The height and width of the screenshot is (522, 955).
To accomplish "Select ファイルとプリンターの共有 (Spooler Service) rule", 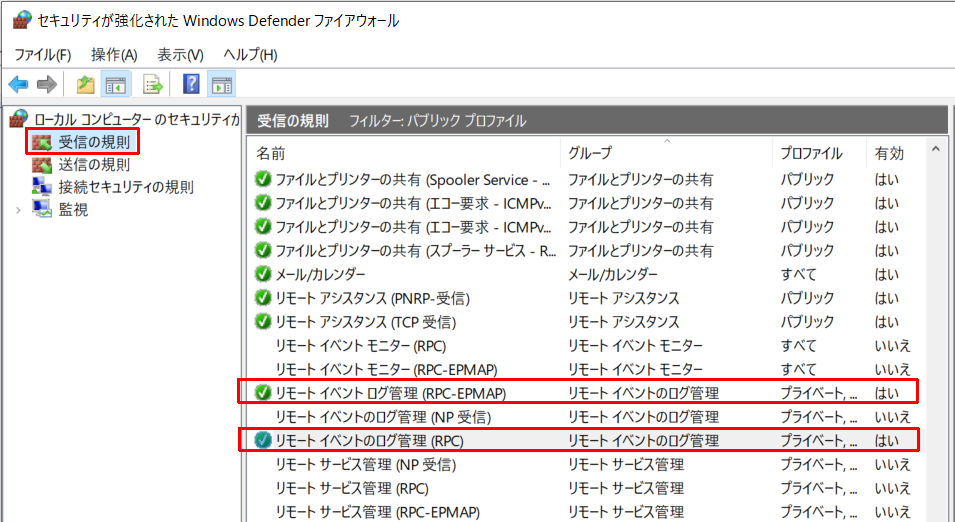I will click(x=413, y=180).
